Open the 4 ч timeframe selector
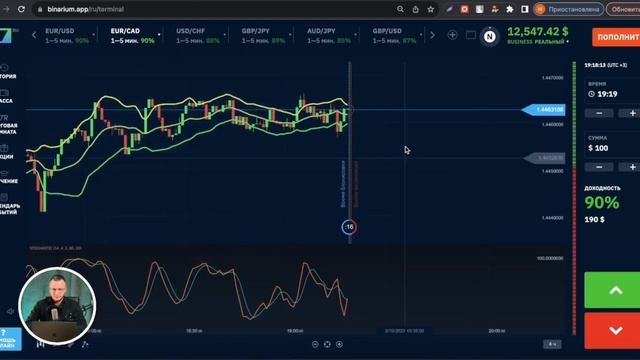Viewport: 640px width, 360px height. [x=552, y=344]
